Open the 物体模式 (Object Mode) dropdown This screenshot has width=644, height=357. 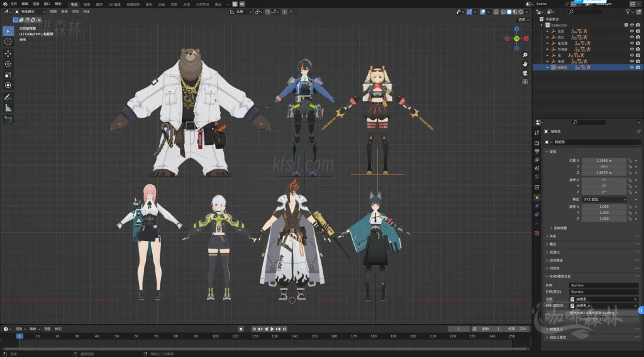pyautogui.click(x=30, y=12)
